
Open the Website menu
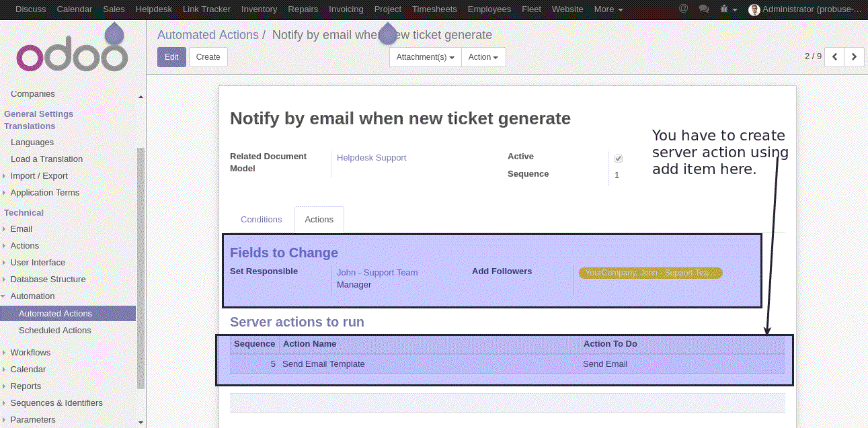coord(567,9)
